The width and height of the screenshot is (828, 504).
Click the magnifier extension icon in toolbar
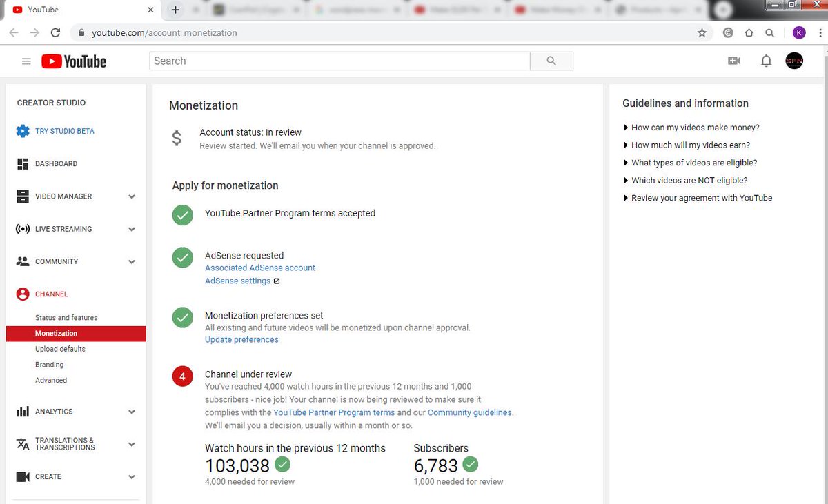pyautogui.click(x=769, y=32)
